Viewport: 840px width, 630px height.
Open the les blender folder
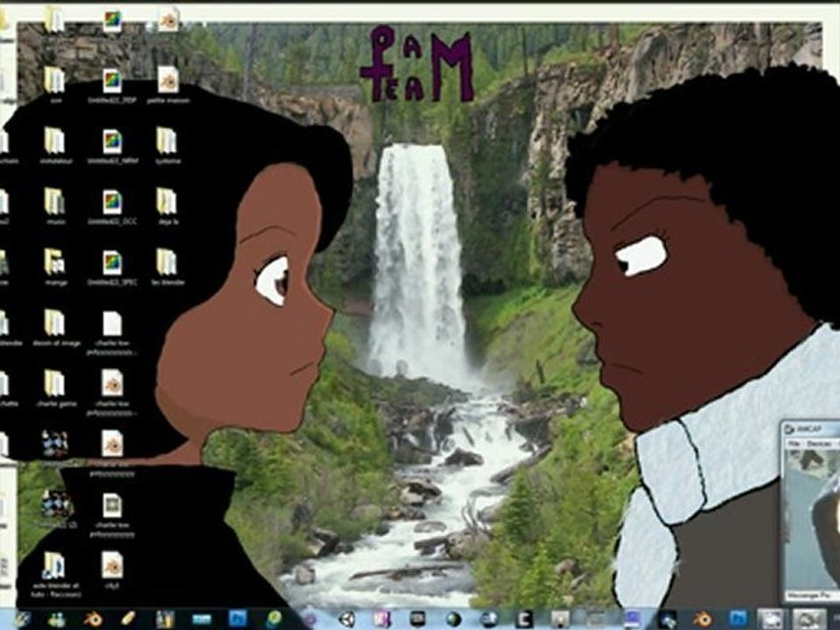pyautogui.click(x=168, y=267)
